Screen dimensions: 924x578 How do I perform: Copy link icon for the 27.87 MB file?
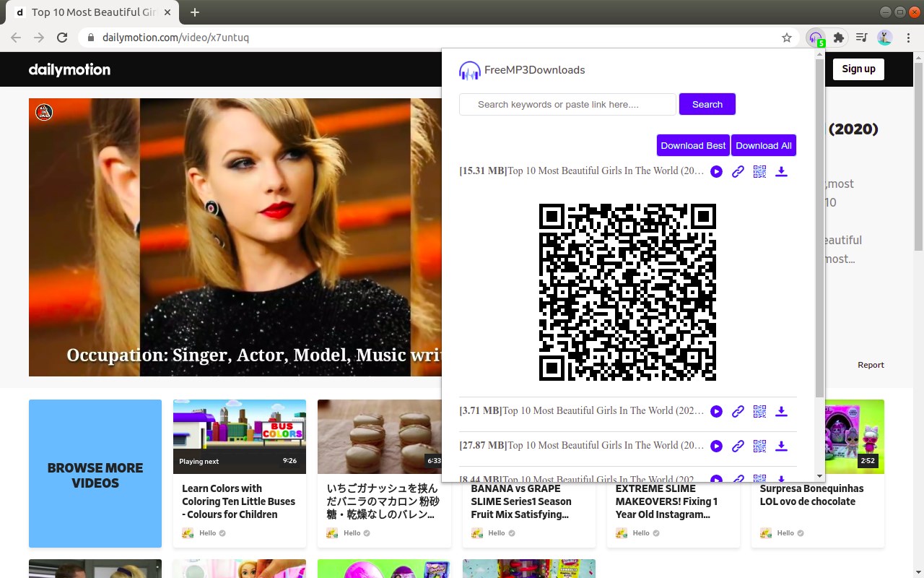738,446
